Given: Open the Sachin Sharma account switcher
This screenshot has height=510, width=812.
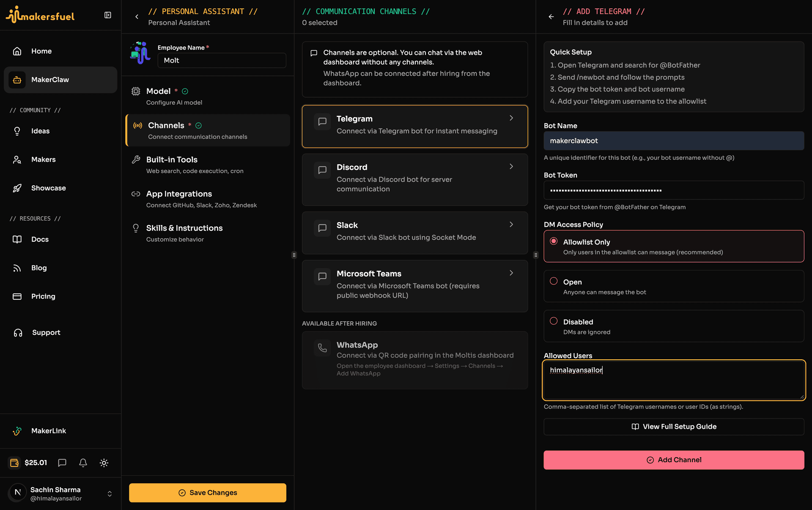Looking at the screenshot, I should click(x=110, y=494).
